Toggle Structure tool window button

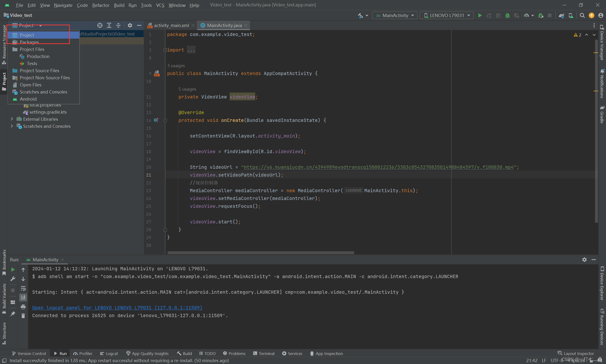[x=4, y=333]
